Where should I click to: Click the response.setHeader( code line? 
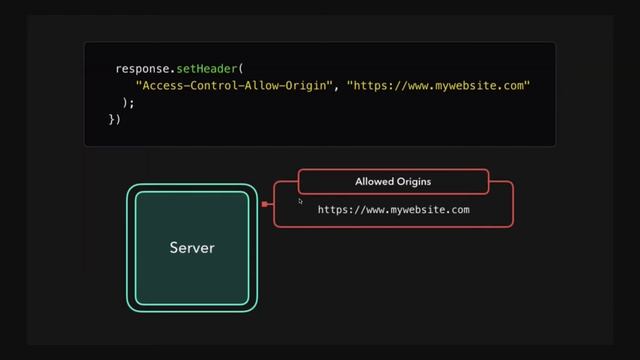click(179, 69)
